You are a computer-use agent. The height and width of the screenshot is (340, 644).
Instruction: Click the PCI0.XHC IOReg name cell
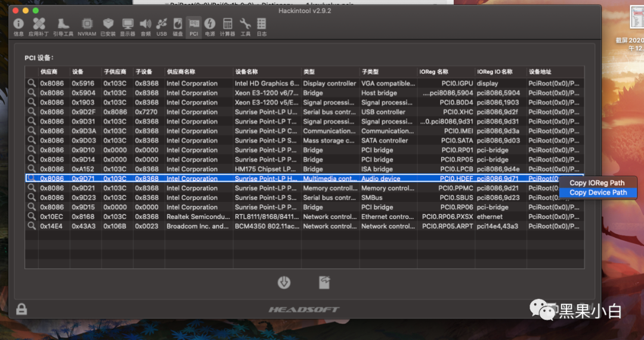coord(458,111)
